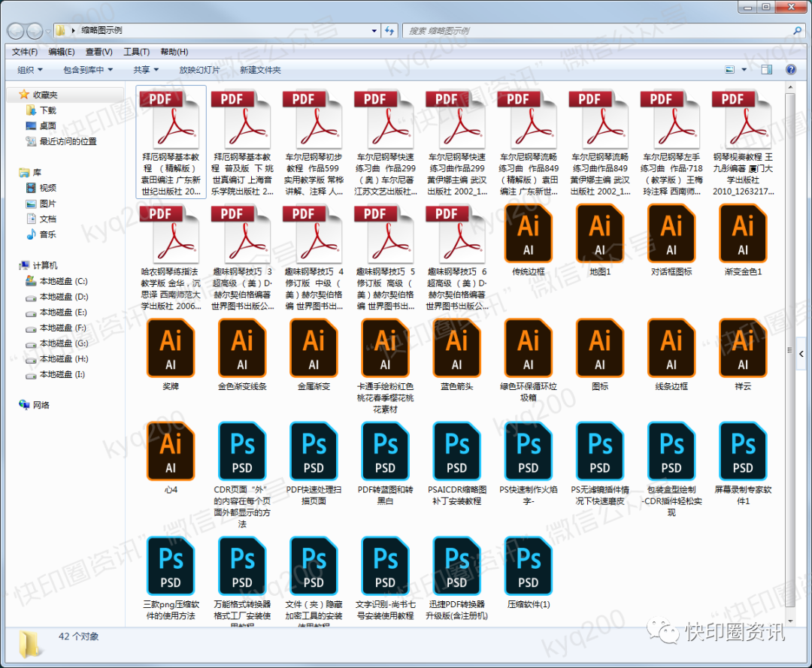Select the PSAICDR缩略图补丁安装教程 PSD file
Screen dimensions: 812x668
(x=457, y=464)
